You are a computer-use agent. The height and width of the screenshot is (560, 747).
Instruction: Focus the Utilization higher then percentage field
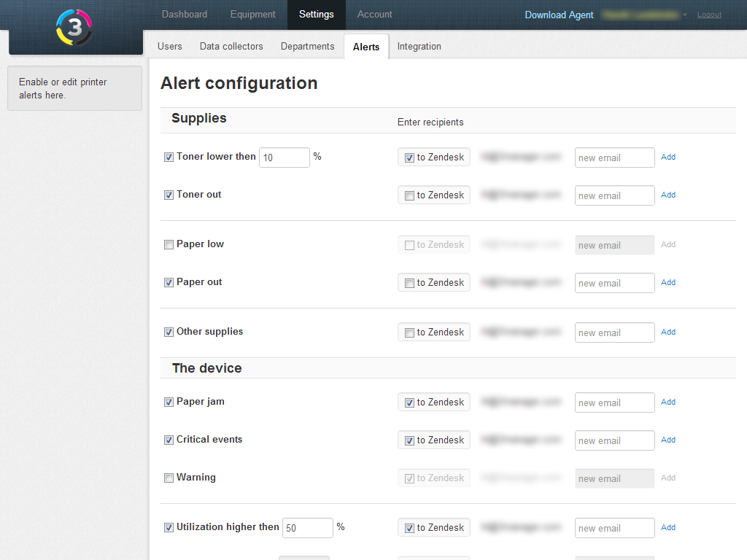(x=307, y=528)
